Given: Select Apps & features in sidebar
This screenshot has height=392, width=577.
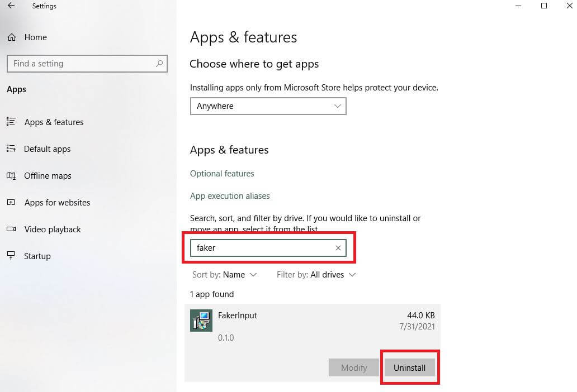Looking at the screenshot, I should (54, 122).
